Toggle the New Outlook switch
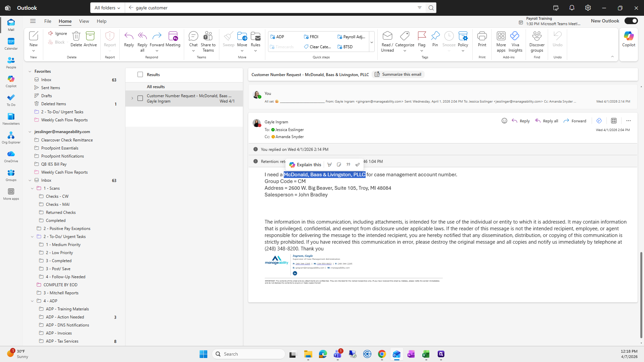Viewport: 644px width, 362px height. click(x=631, y=21)
